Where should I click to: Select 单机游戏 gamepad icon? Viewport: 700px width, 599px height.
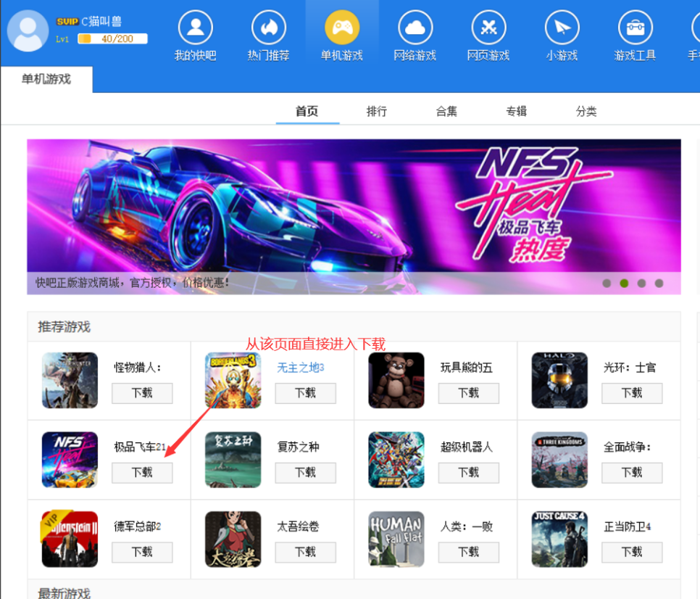pyautogui.click(x=342, y=28)
